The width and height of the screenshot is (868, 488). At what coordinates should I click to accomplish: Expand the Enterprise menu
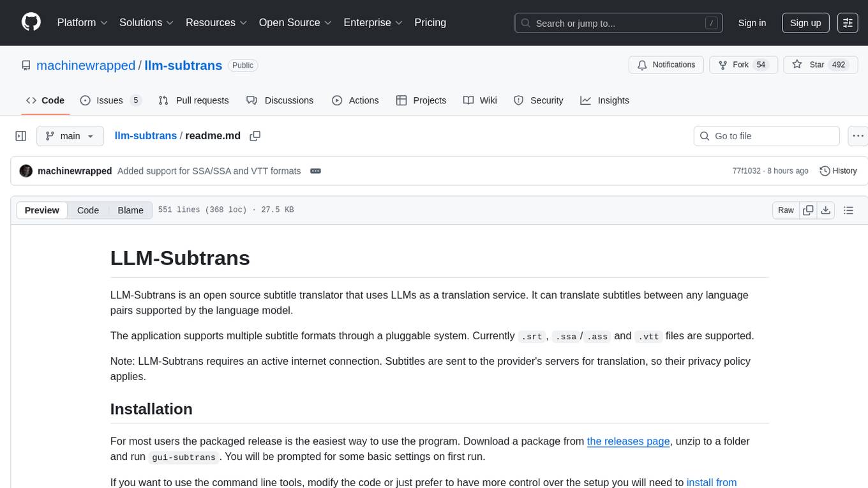[x=373, y=22]
